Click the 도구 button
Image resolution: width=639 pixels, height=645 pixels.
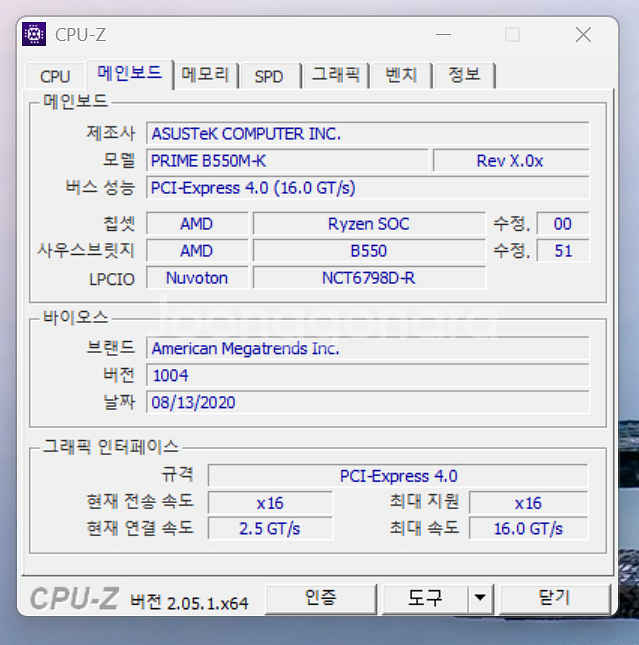(425, 599)
